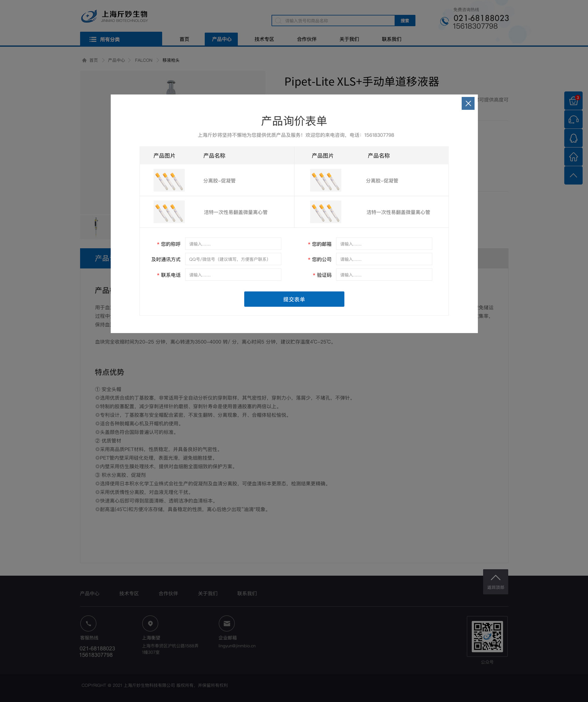Screen dimensions: 588x702
Task: Click left column 分离胶-促凝管 product name
Action: click(219, 181)
